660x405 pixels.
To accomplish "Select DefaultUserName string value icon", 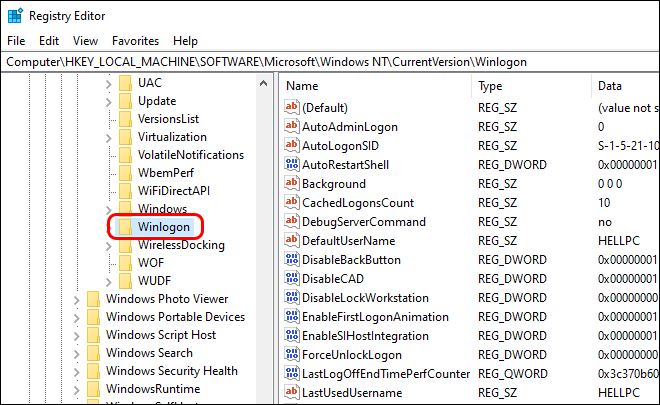I will coord(291,240).
